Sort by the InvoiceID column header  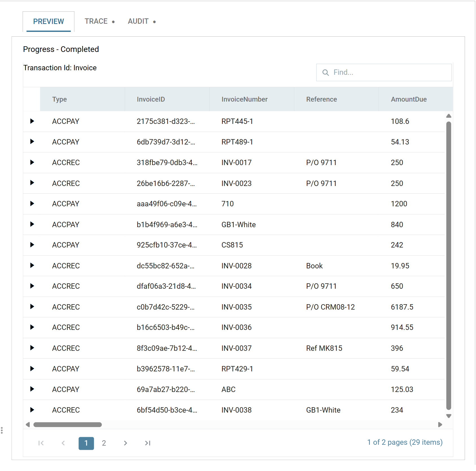167,99
